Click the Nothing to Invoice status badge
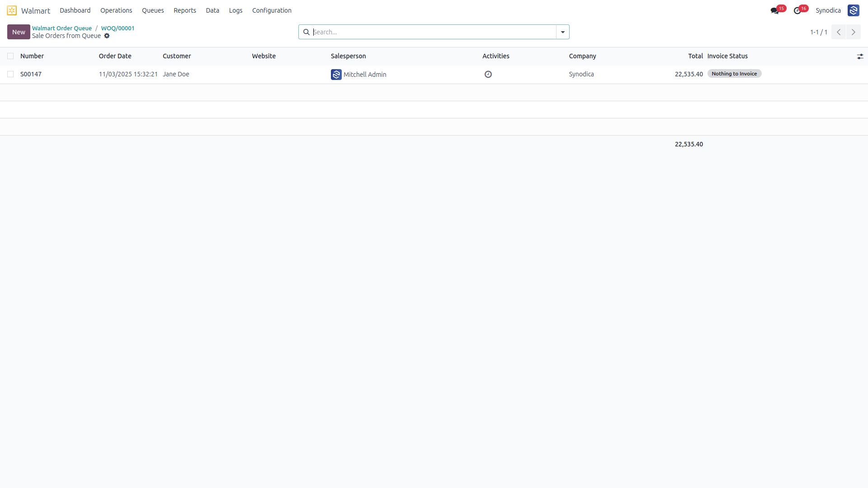Viewport: 868px width, 488px height. (734, 74)
